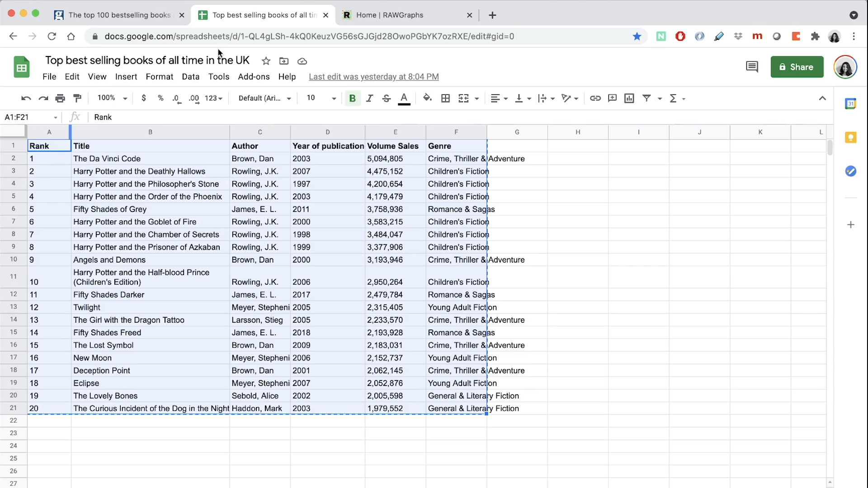Image resolution: width=868 pixels, height=488 pixels.
Task: Click the paint format roller icon
Action: (x=77, y=98)
